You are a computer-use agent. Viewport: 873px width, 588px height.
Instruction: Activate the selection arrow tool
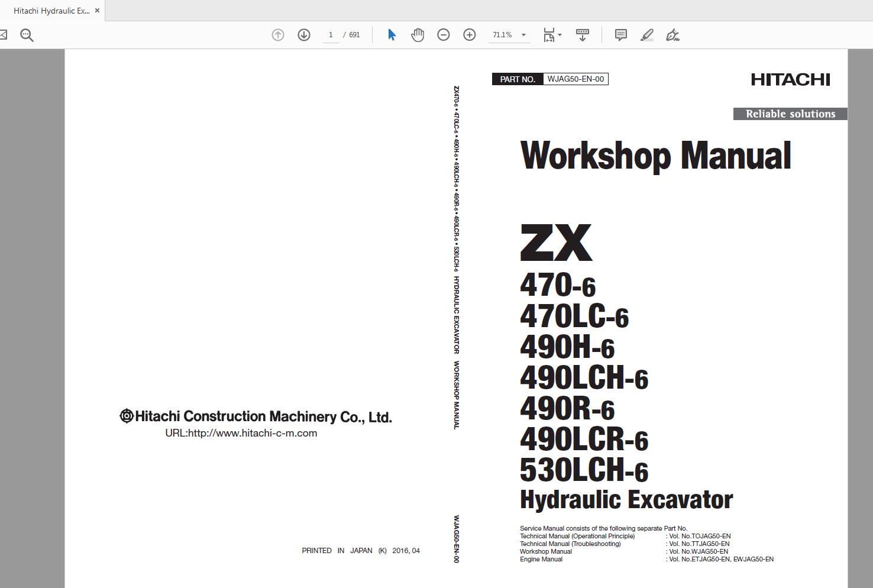(x=392, y=35)
